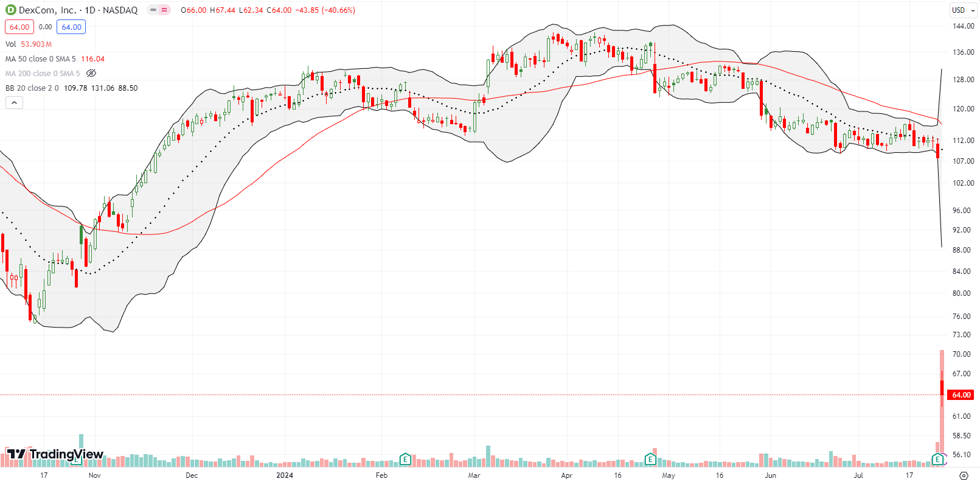The width and height of the screenshot is (980, 484).
Task: Click the gray dash market status pill
Action: [153, 10]
